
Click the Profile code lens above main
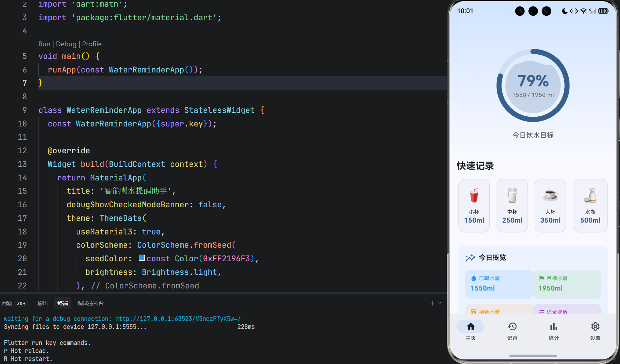[x=92, y=44]
